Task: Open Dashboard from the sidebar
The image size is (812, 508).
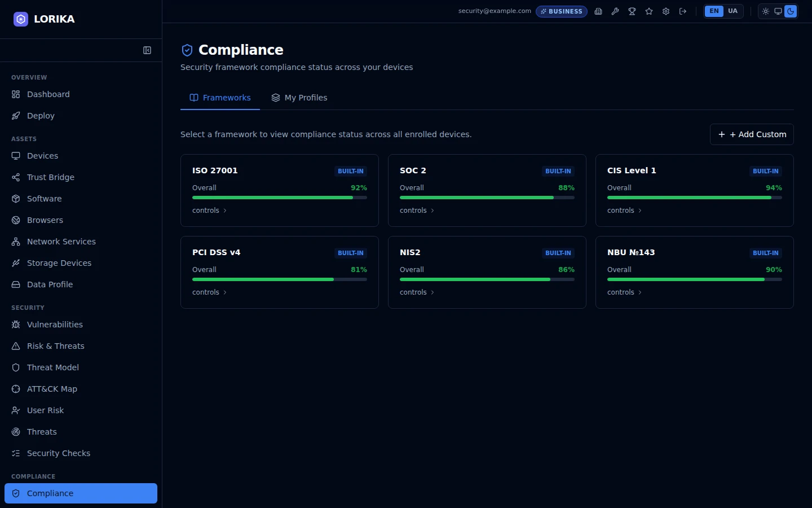Action: (x=81, y=94)
